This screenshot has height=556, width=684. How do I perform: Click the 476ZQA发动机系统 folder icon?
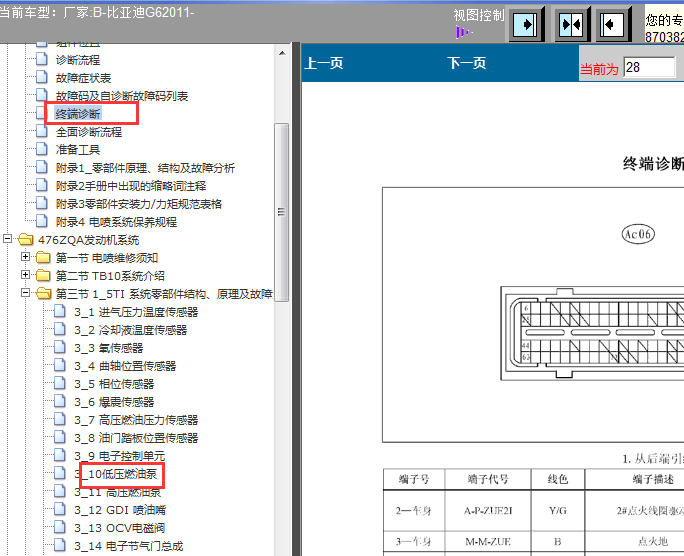point(26,239)
